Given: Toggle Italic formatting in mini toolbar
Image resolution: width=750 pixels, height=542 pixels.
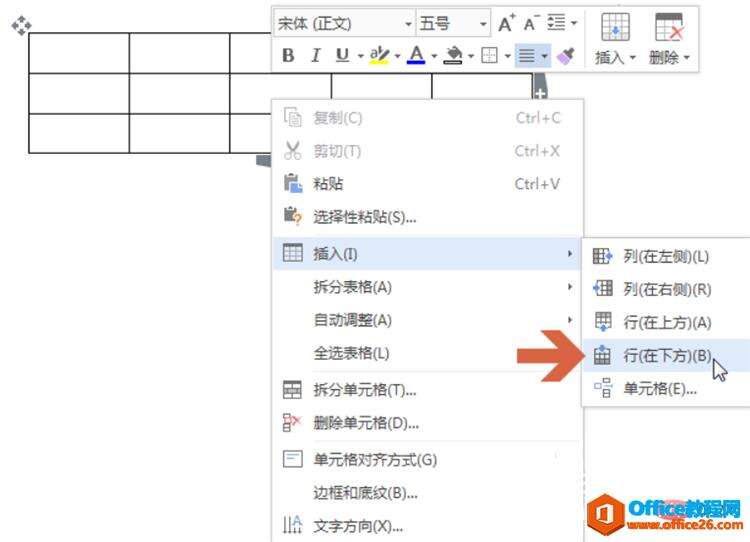Looking at the screenshot, I should click(316, 55).
